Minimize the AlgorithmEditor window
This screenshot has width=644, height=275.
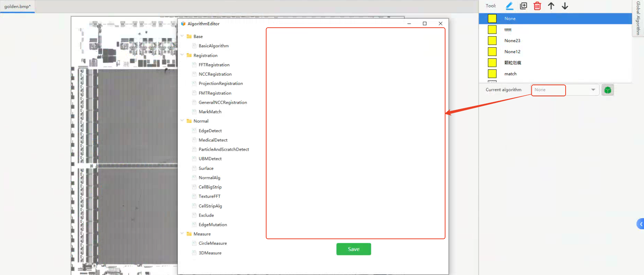click(409, 24)
